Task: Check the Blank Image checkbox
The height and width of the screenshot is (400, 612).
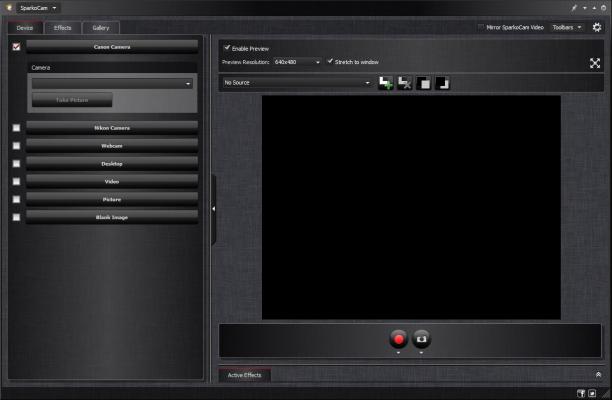Action: click(x=16, y=217)
